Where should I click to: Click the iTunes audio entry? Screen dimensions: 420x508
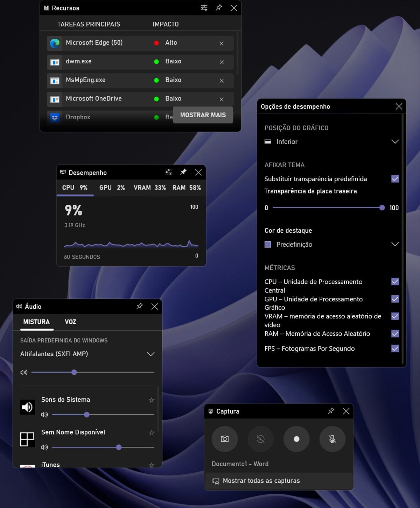50,465
